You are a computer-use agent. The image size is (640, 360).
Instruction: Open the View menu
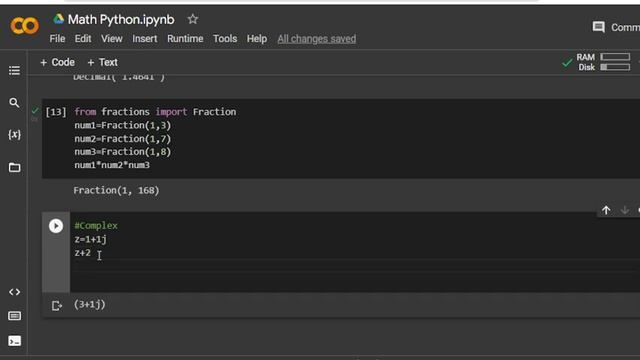tap(112, 39)
